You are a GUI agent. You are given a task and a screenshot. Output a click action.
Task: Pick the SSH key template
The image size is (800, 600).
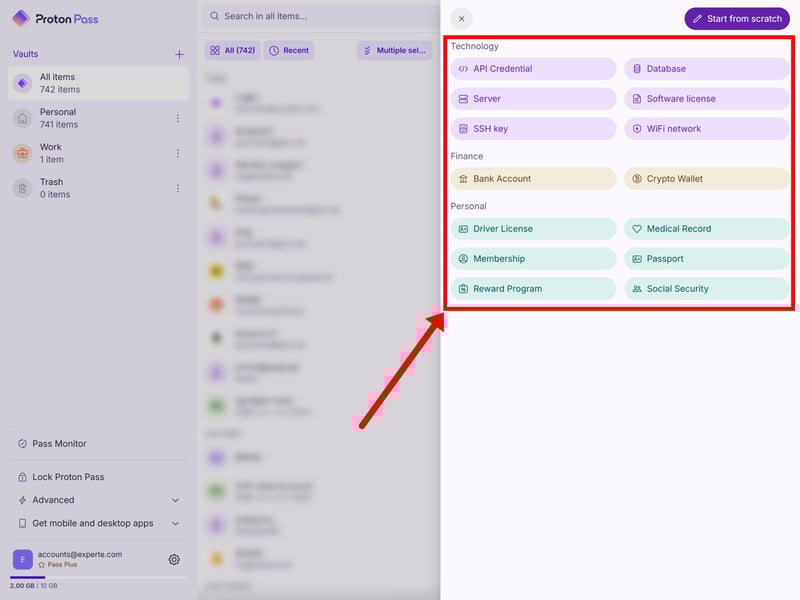(533, 129)
